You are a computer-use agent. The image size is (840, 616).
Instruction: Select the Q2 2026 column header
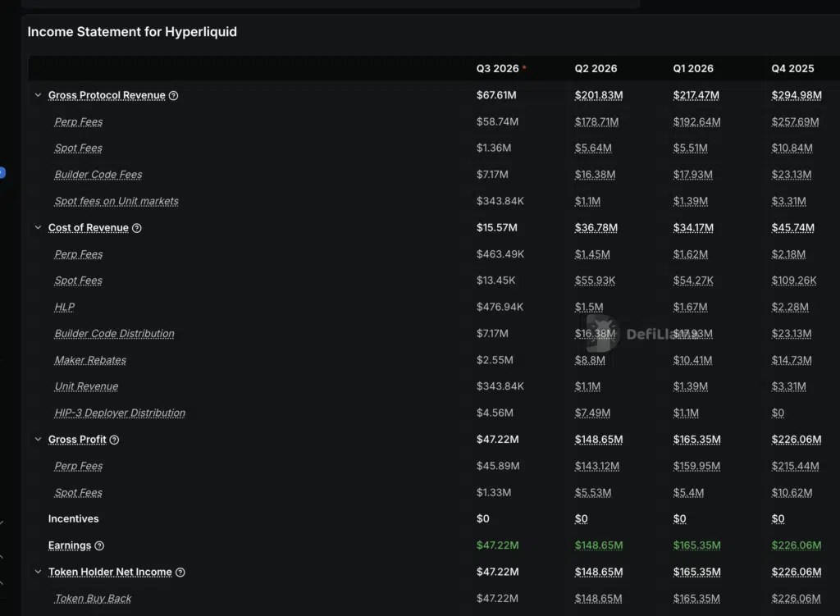point(596,69)
